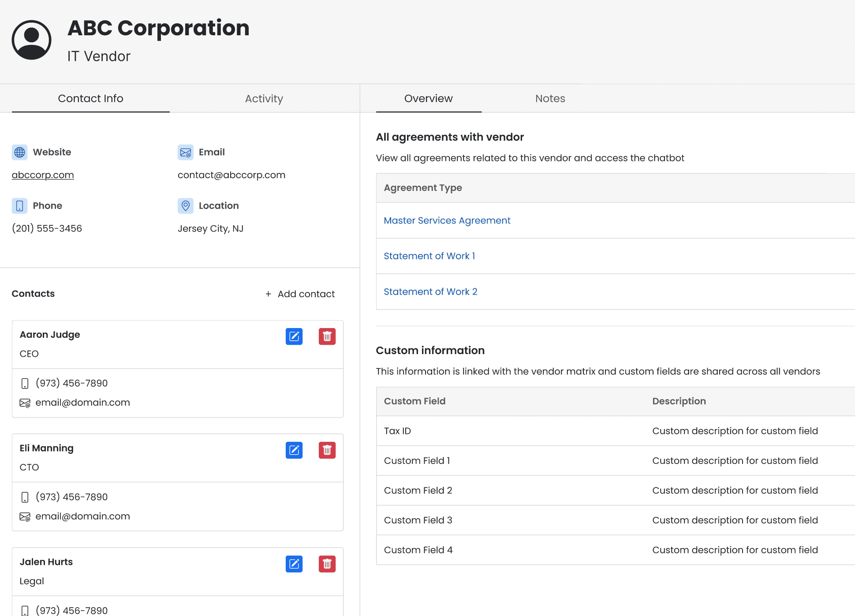Screen dimensions: 855x616
Task: Open Master Services Agreement link
Action: click(x=447, y=220)
